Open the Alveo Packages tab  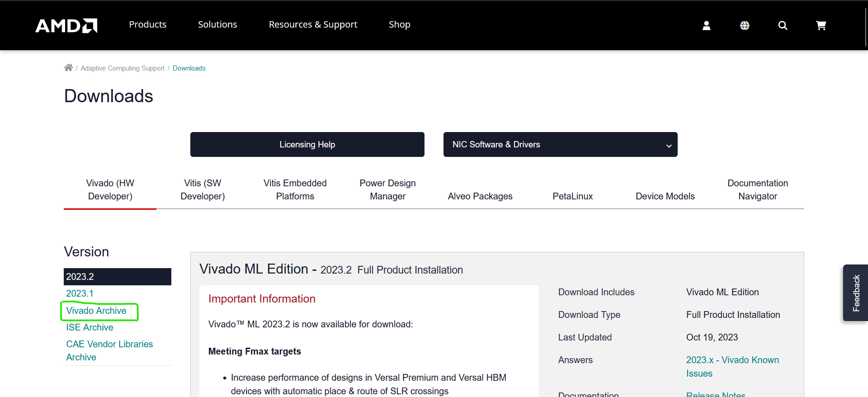pyautogui.click(x=480, y=196)
